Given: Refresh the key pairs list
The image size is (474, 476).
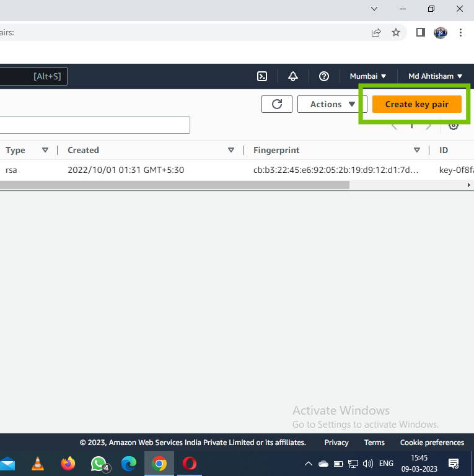Looking at the screenshot, I should [277, 104].
